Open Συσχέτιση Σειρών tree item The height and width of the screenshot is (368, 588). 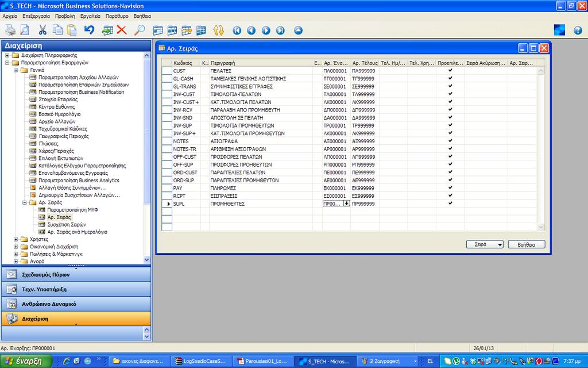click(x=67, y=225)
